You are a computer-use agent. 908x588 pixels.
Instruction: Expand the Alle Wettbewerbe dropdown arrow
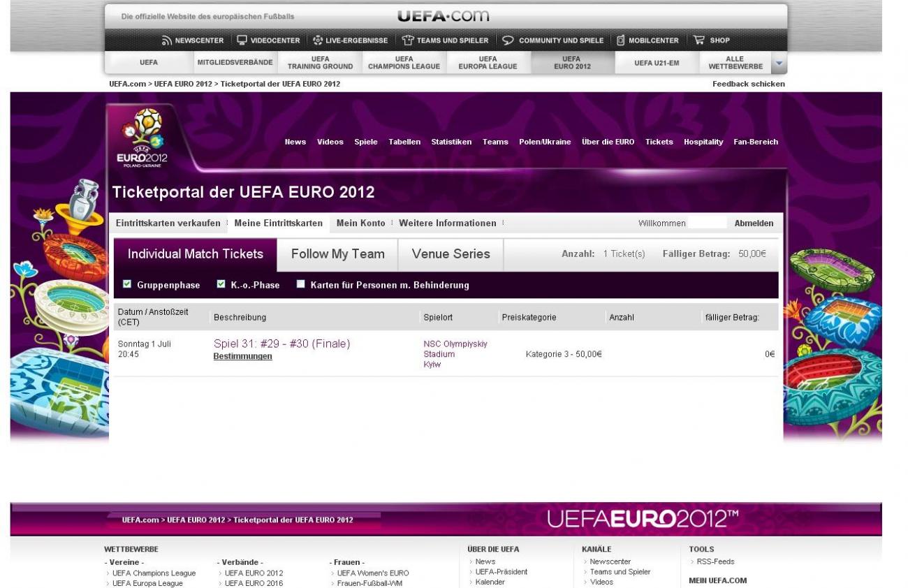pyautogui.click(x=779, y=63)
